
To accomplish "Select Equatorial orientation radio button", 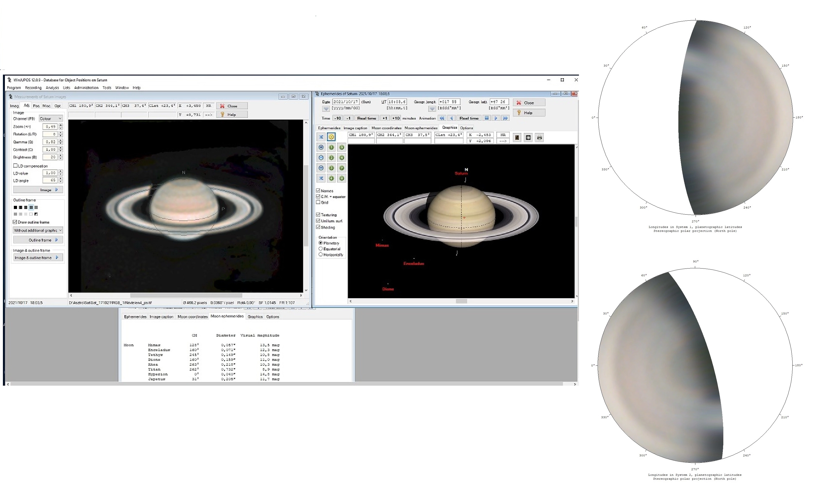I will click(320, 249).
